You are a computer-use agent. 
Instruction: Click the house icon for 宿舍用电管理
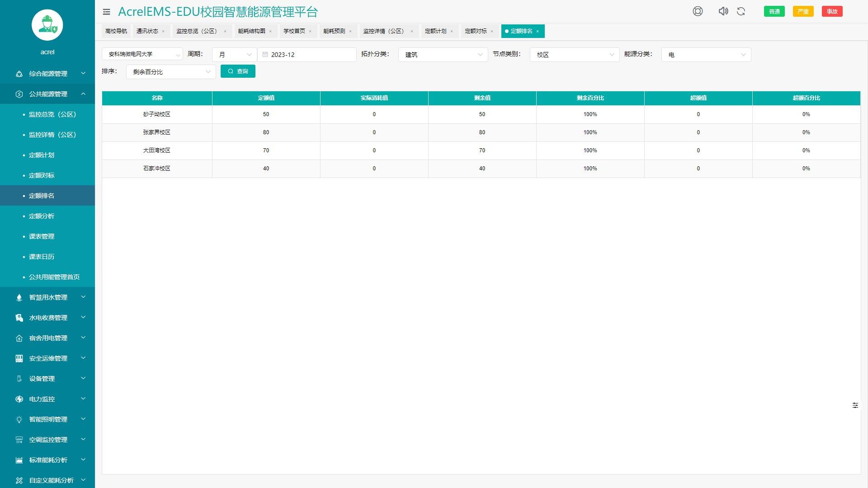click(x=19, y=338)
